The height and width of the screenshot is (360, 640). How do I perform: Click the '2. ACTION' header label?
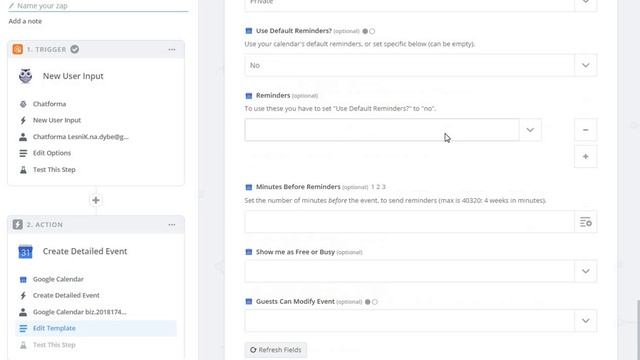click(x=45, y=224)
